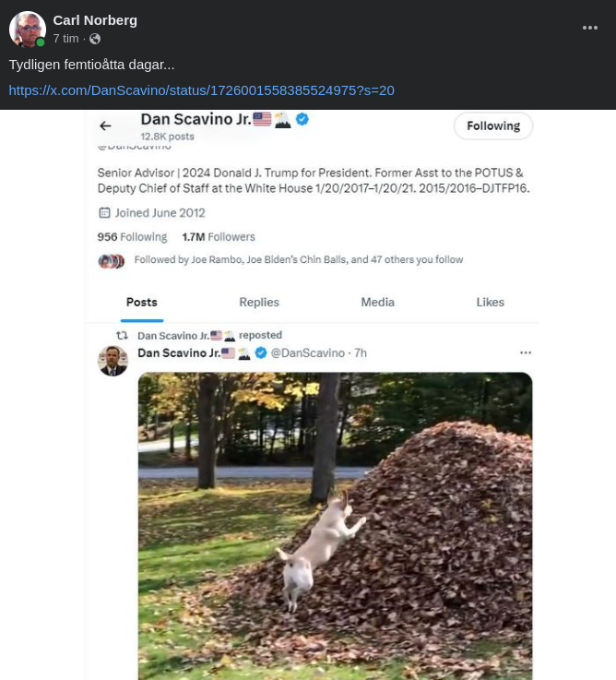This screenshot has height=680, width=616.
Task: Click the public audience globe icon
Action: click(95, 39)
